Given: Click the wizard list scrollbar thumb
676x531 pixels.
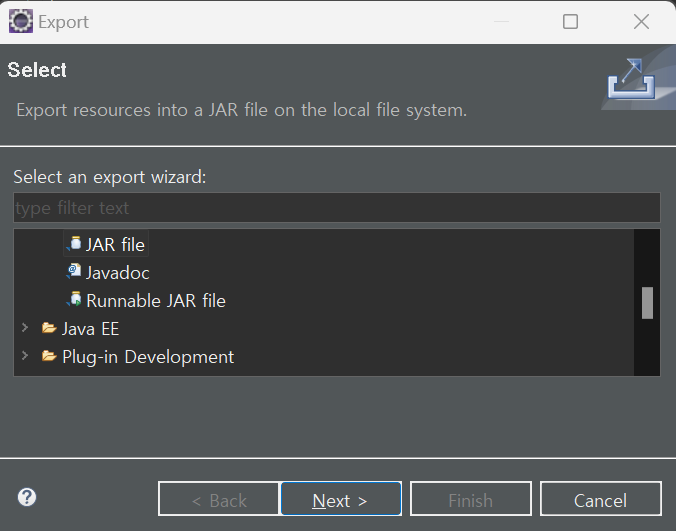Looking at the screenshot, I should [x=647, y=303].
